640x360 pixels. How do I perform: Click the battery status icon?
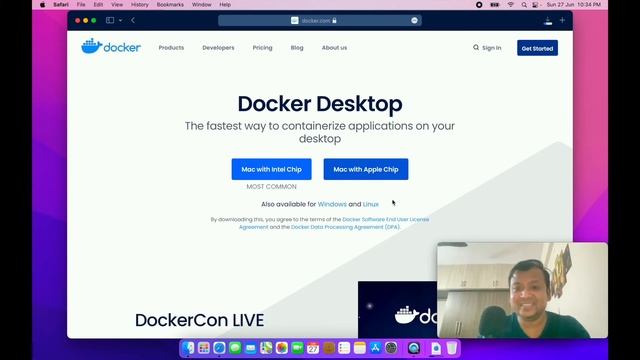tap(495, 4)
